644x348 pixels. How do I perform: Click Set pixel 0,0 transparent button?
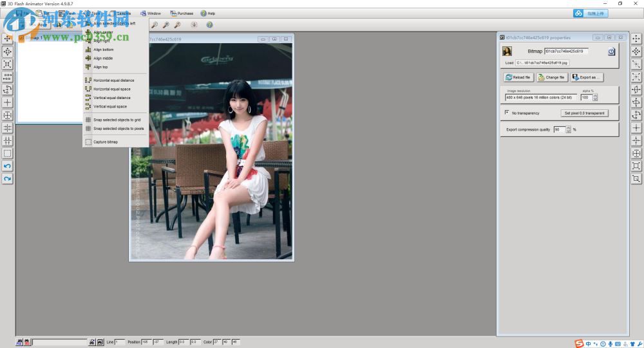tap(585, 113)
